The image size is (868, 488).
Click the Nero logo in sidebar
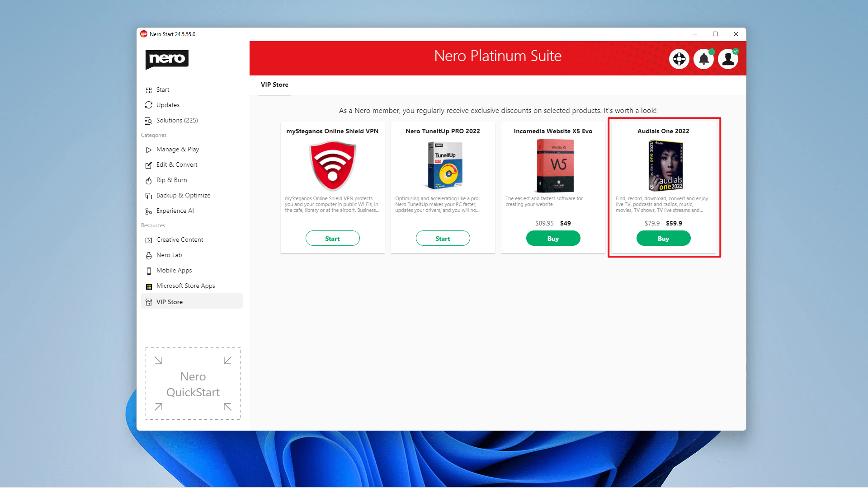click(167, 59)
